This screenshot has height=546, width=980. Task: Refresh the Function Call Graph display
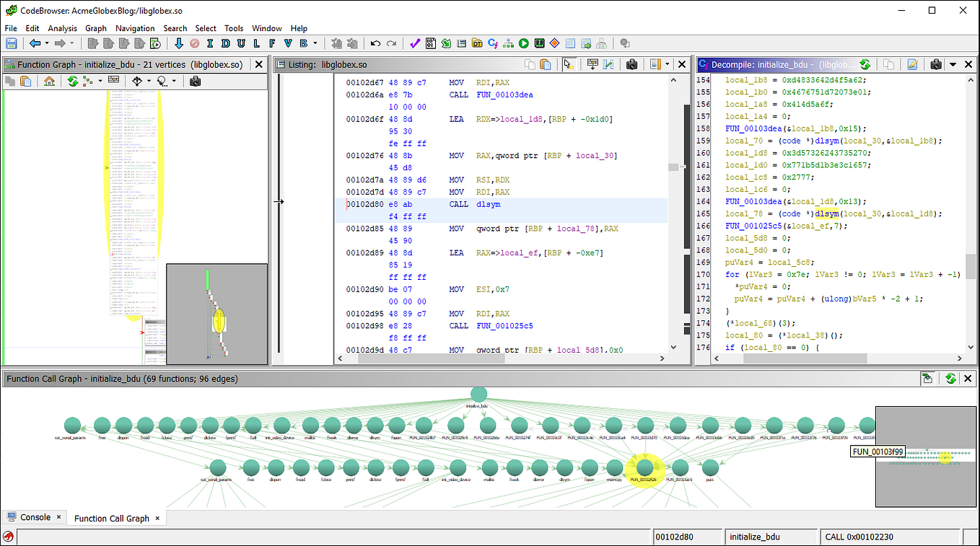click(x=950, y=378)
